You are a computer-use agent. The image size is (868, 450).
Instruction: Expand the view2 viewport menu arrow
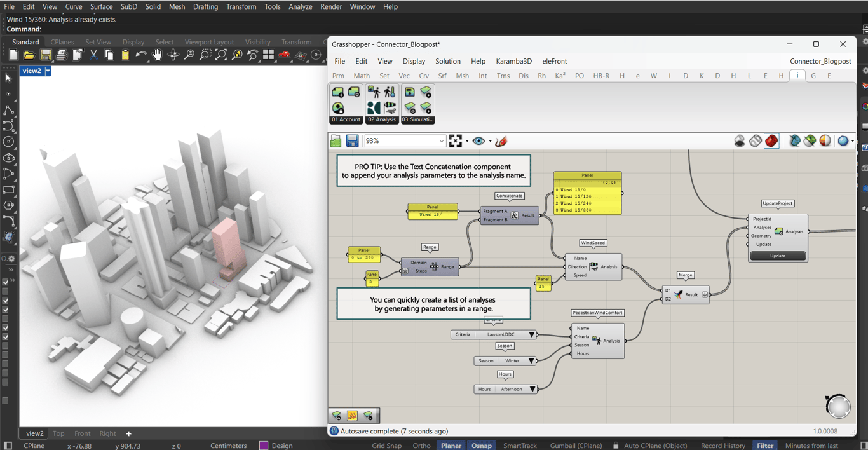pos(48,71)
